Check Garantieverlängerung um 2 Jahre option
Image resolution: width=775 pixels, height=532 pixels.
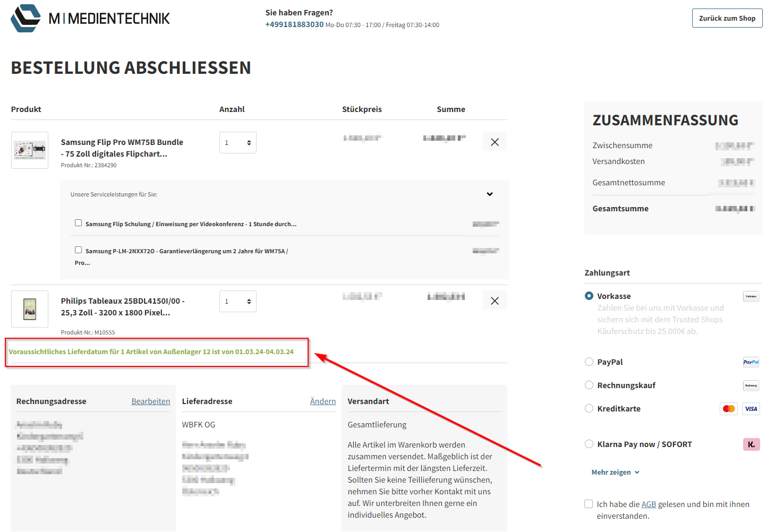79,250
